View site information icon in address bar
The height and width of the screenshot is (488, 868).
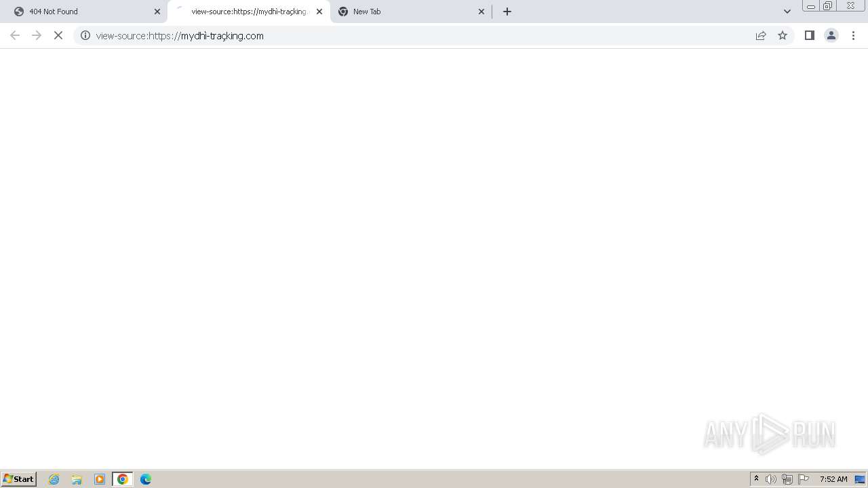pyautogui.click(x=85, y=35)
